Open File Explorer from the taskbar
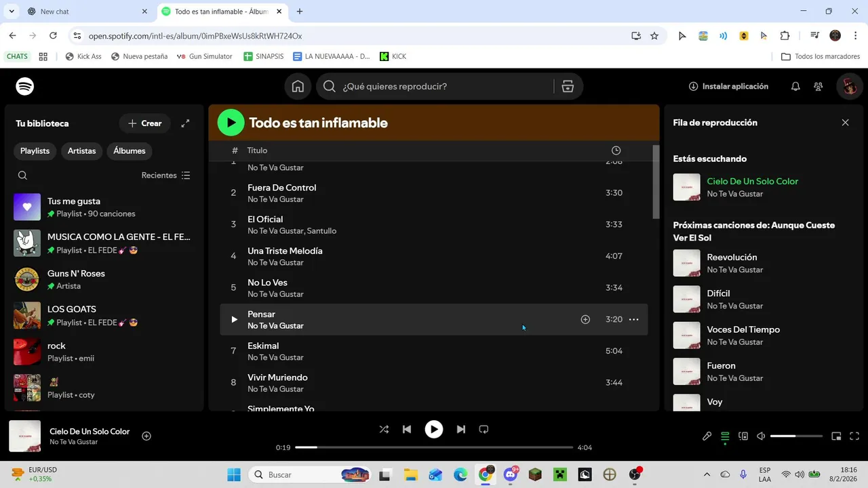Image resolution: width=868 pixels, height=488 pixels. [410, 474]
